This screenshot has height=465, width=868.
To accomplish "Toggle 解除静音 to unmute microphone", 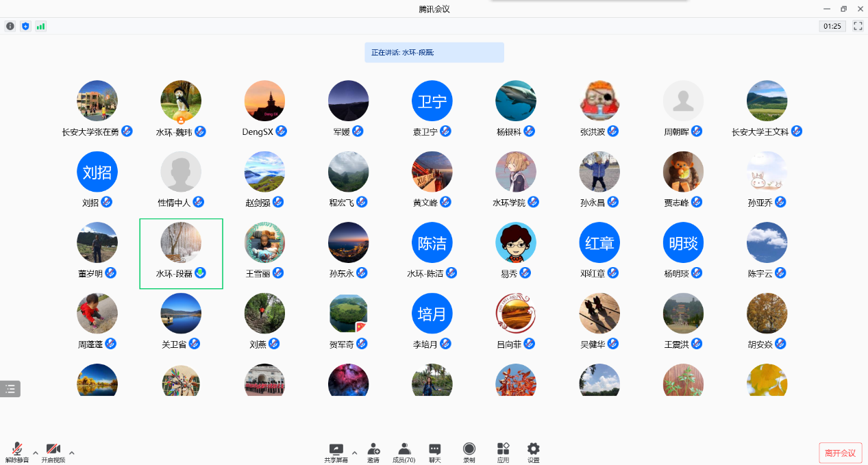I will point(17,452).
